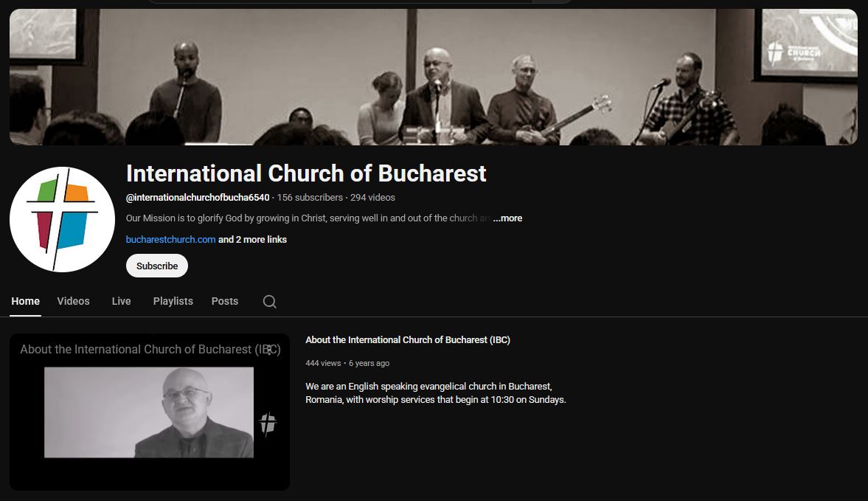Click the International Church of Bucharest heading
Screen dimensions: 868x501
coord(306,173)
